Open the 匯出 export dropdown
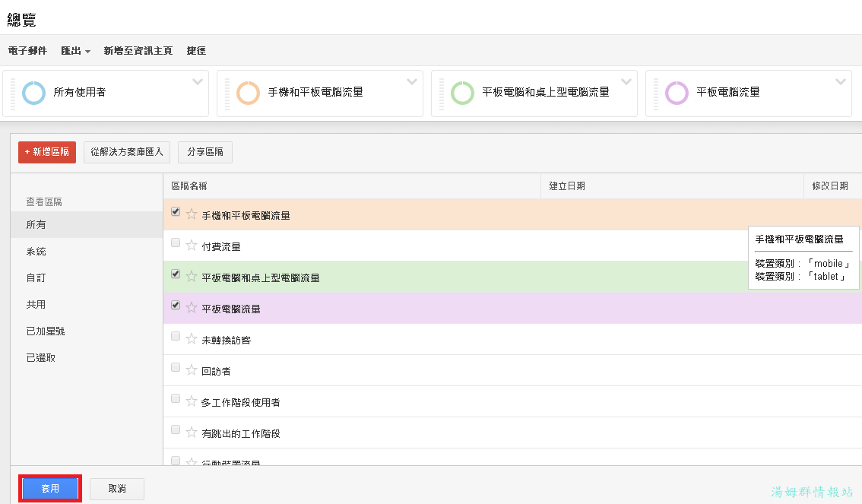The width and height of the screenshot is (862, 504). point(75,51)
